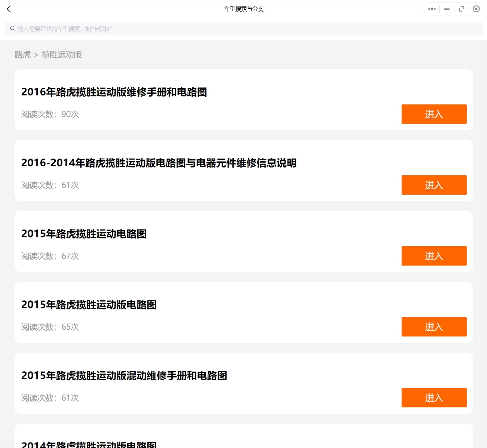Click the partially visible 2014年路虎揽胜运动版电路图 entry
Image resolution: width=487 pixels, height=448 pixels.
89,444
